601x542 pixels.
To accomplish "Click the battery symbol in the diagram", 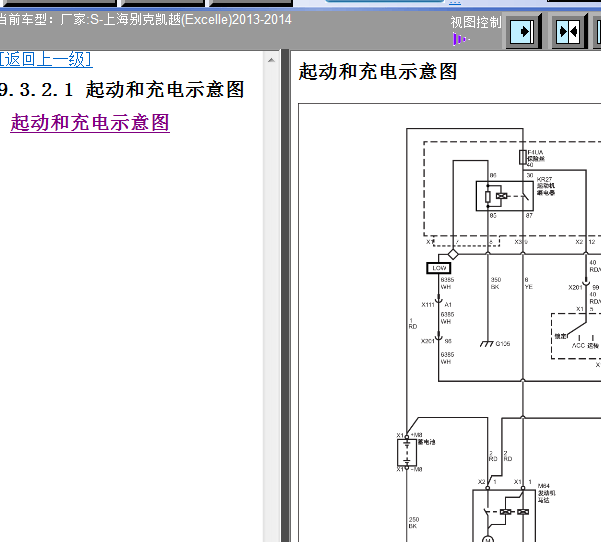I will (407, 452).
